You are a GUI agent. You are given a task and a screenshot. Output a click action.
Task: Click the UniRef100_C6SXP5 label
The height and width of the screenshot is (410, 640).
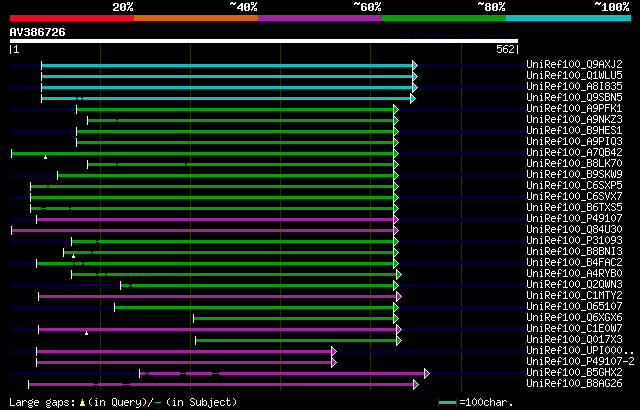tap(574, 186)
